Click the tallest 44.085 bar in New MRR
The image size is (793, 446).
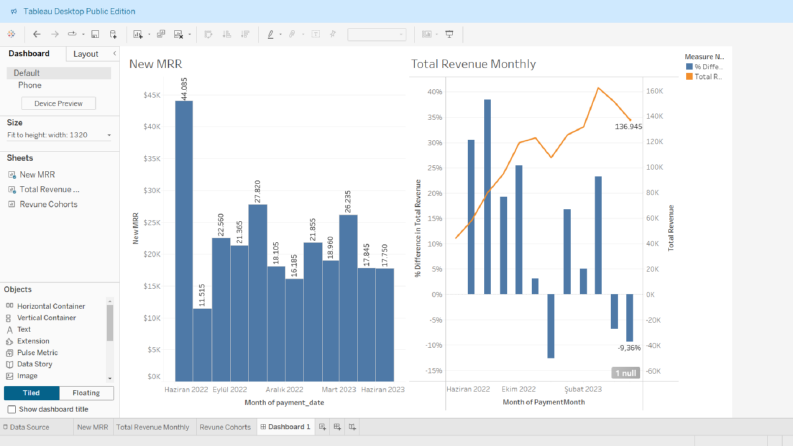click(184, 241)
